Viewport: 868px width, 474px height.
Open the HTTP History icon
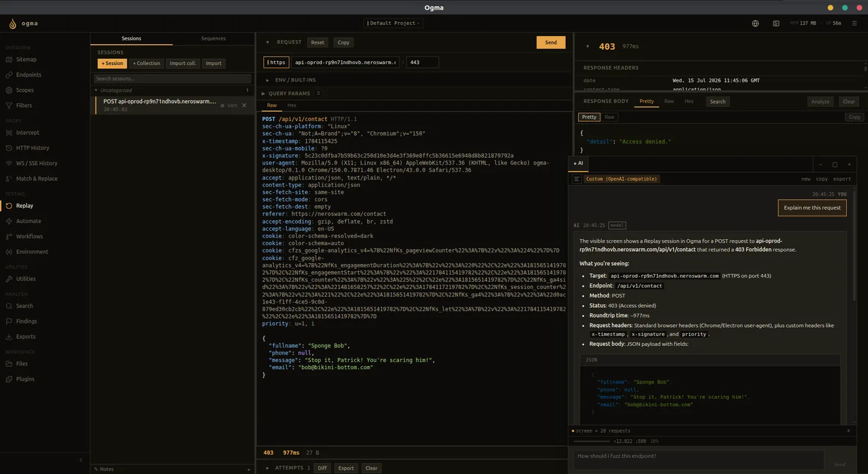(9, 148)
